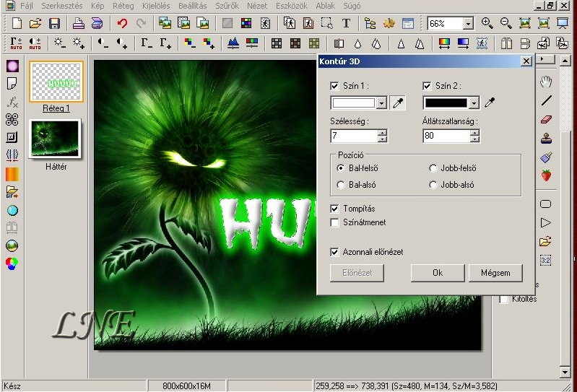Click the Open file folder icon

35,24
